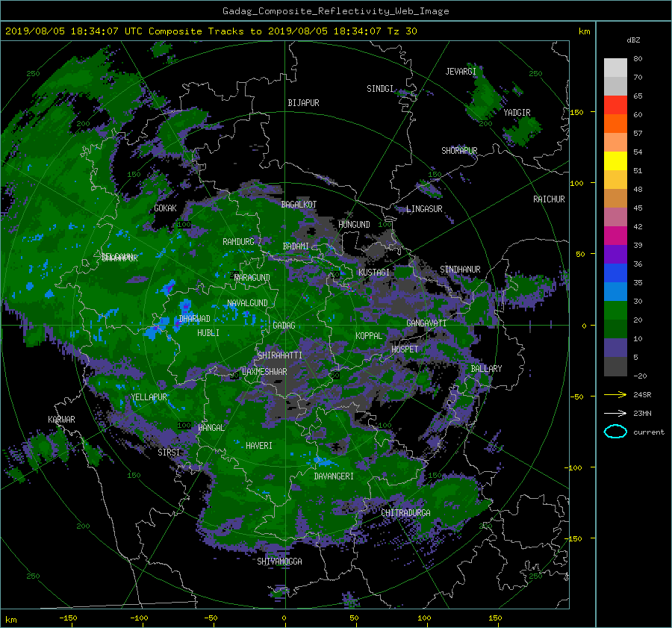
Task: Click the JEVARGI city label
Action: [x=461, y=72]
